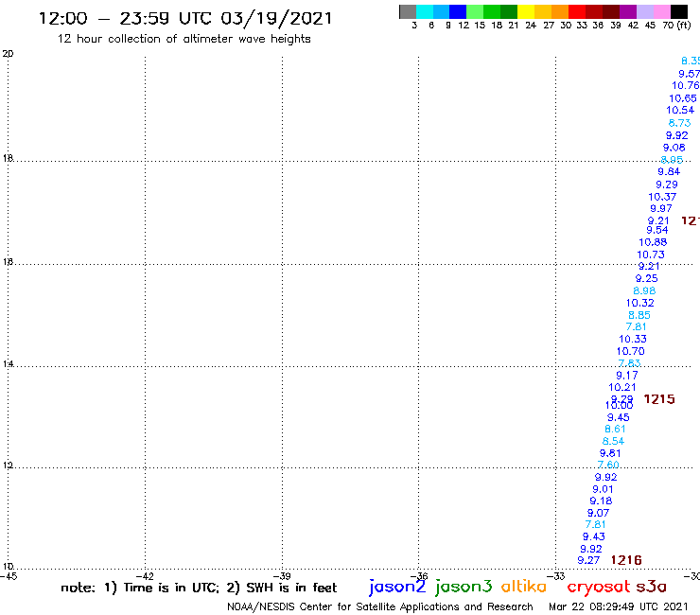
Task: Click wave height value 10.70
Action: 630,351
